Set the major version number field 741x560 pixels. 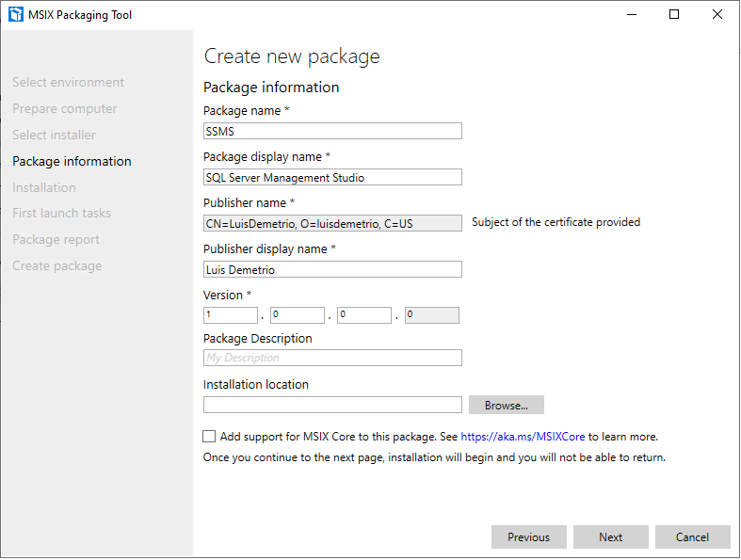coord(231,315)
